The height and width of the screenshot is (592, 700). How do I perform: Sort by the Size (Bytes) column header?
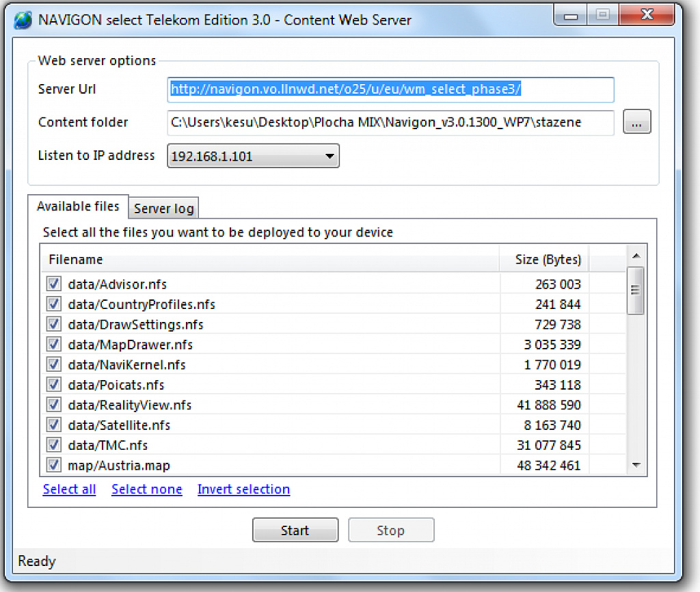click(x=544, y=259)
